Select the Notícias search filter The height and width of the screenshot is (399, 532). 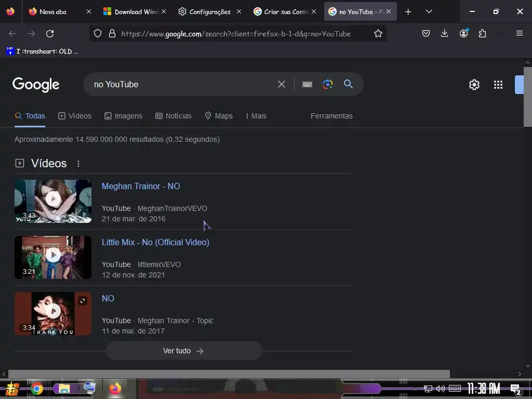(x=174, y=116)
